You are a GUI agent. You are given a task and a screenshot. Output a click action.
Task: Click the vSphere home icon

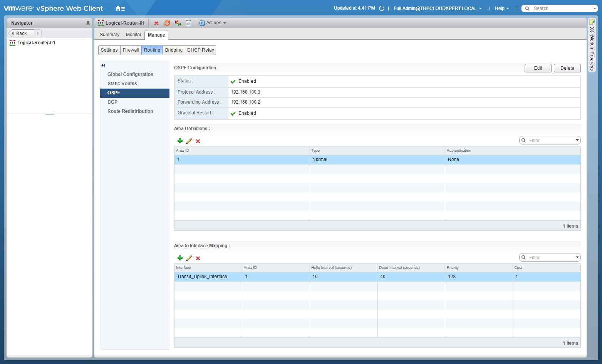119,8
